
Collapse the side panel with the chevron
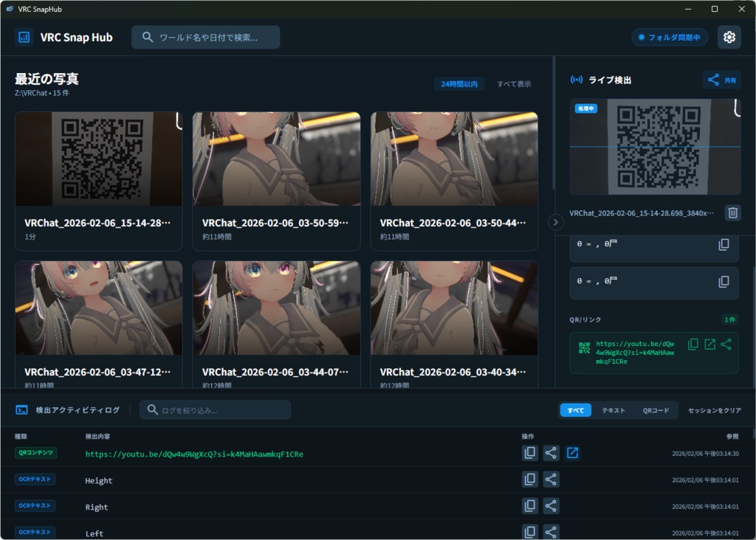[x=555, y=222]
